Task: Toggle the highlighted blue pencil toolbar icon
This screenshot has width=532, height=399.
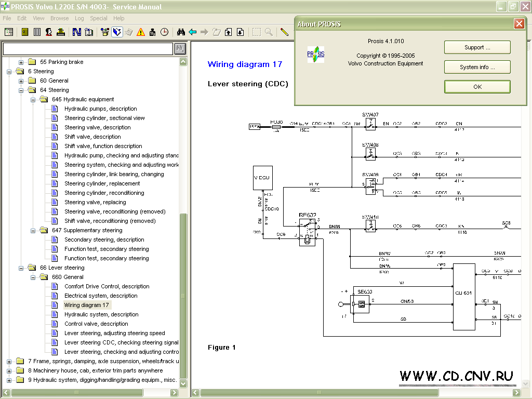Action: 117,32
